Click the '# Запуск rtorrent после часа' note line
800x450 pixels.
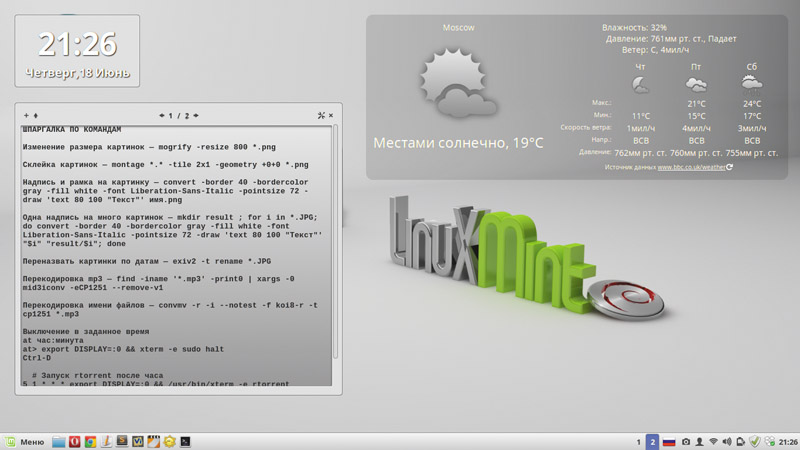tap(97, 376)
